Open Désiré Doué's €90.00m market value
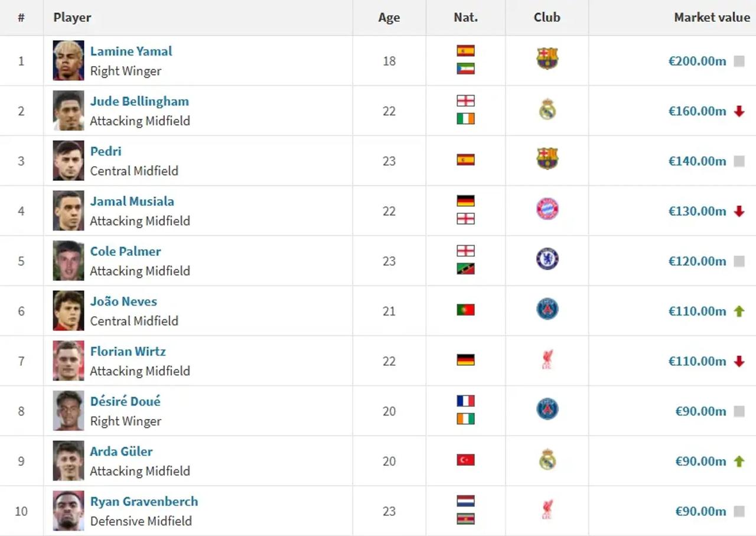 (700, 411)
